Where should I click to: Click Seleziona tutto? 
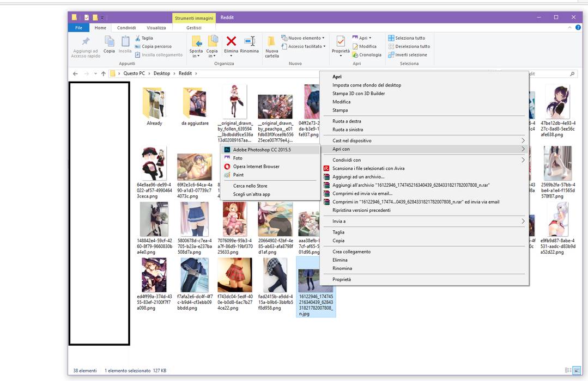(x=407, y=38)
